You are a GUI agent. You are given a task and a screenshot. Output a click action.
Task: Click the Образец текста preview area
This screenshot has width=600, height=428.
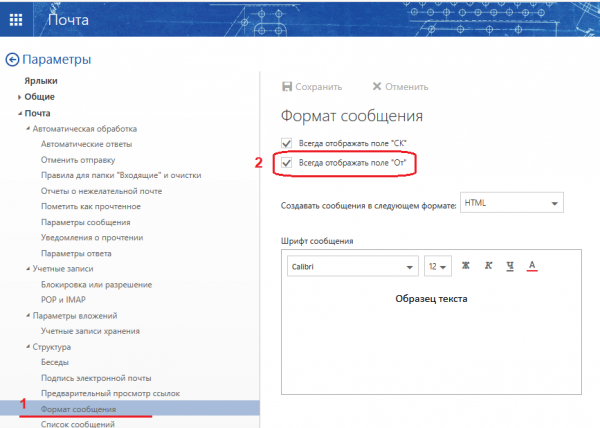tap(431, 299)
